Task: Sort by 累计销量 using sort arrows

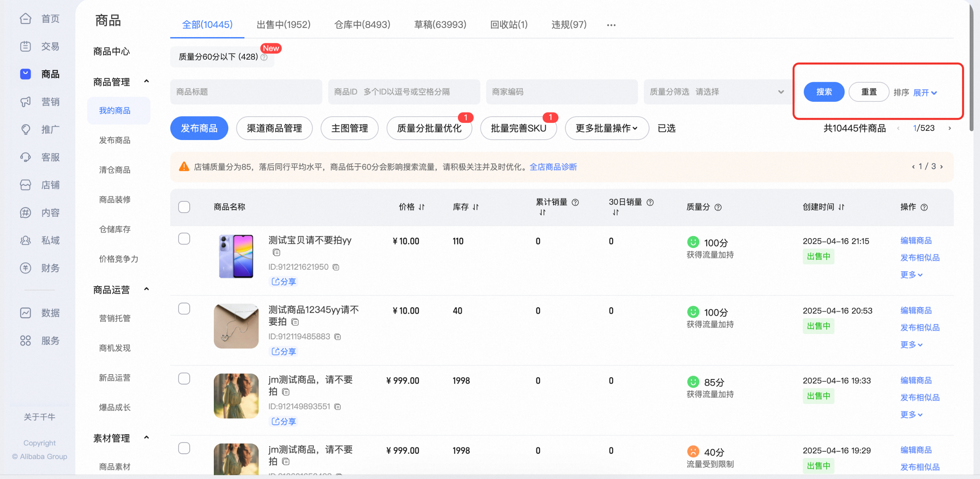Action: click(542, 212)
